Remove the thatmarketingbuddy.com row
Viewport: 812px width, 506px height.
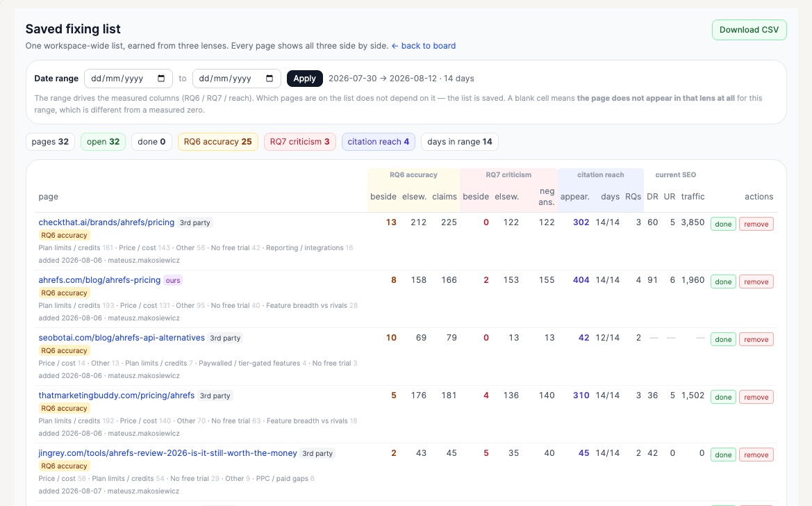[x=756, y=397]
